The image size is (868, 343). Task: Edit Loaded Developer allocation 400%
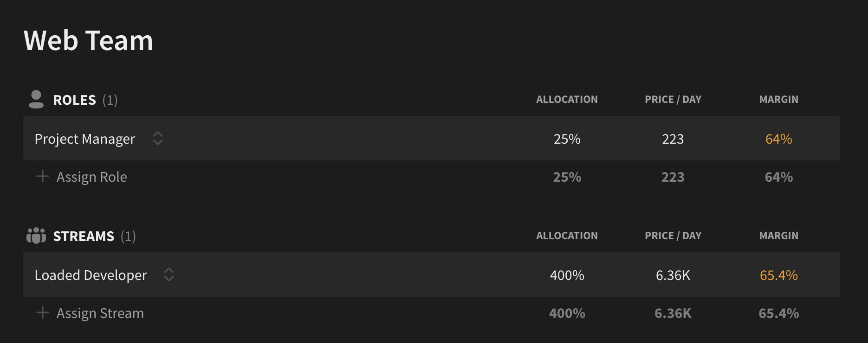click(567, 275)
